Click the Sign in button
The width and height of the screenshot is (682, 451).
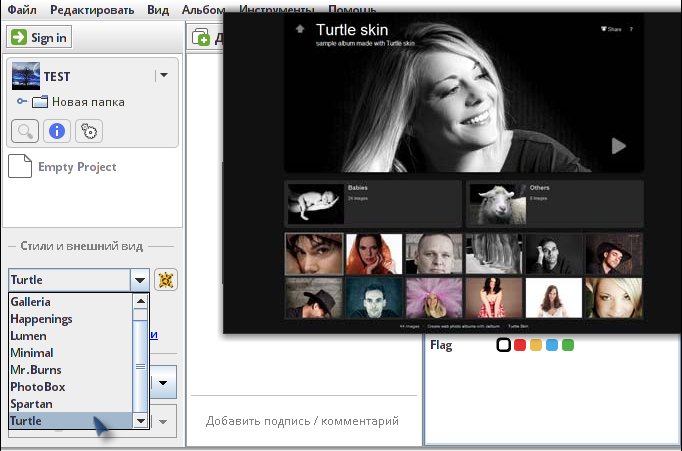pyautogui.click(x=39, y=37)
